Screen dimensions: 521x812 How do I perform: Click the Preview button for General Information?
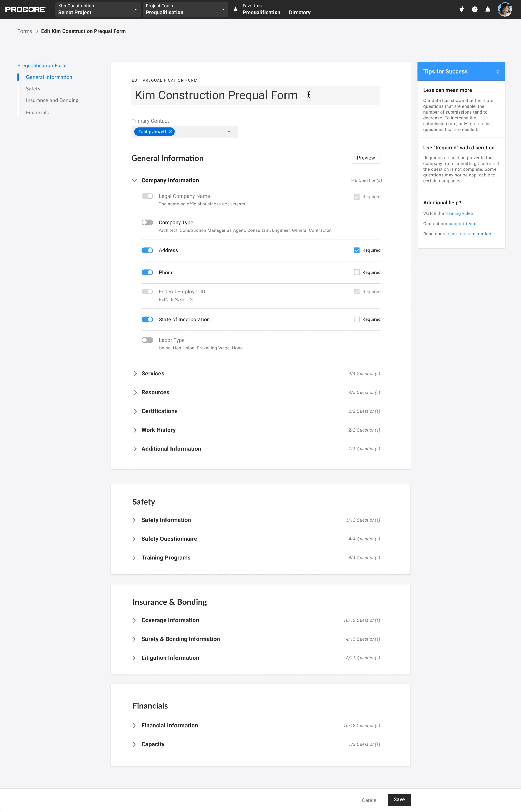[365, 158]
